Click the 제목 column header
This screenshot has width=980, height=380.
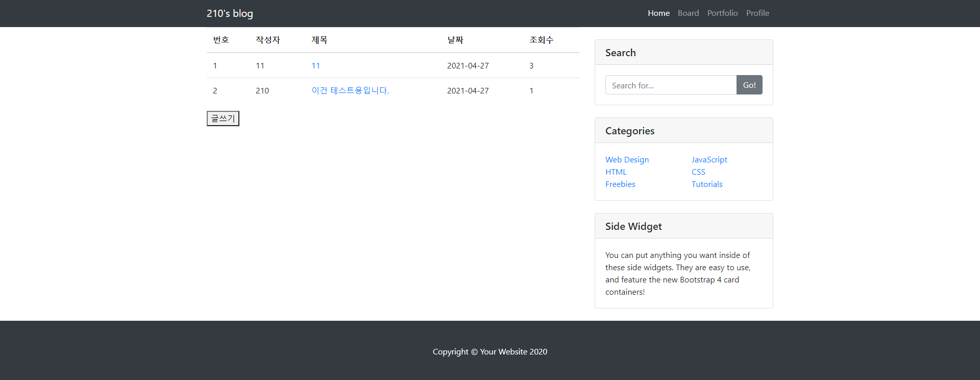[320, 40]
